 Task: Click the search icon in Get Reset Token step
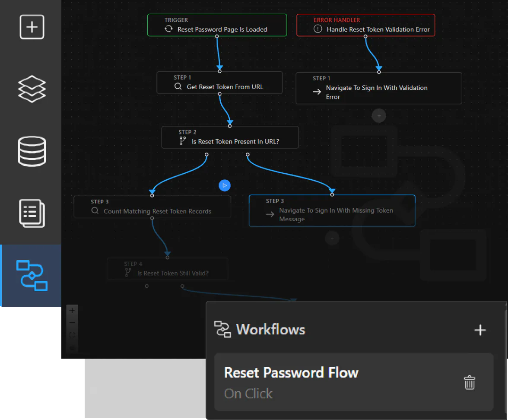click(x=178, y=86)
